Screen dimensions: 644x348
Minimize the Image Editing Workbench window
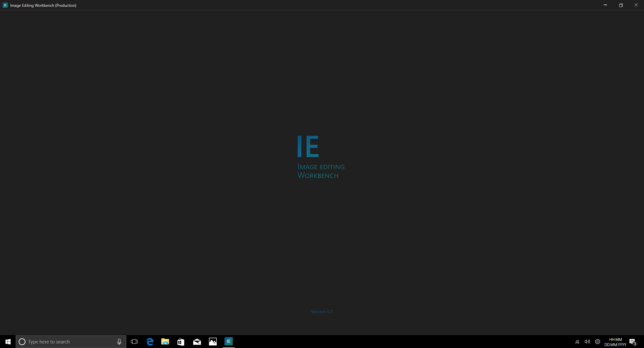click(605, 5)
